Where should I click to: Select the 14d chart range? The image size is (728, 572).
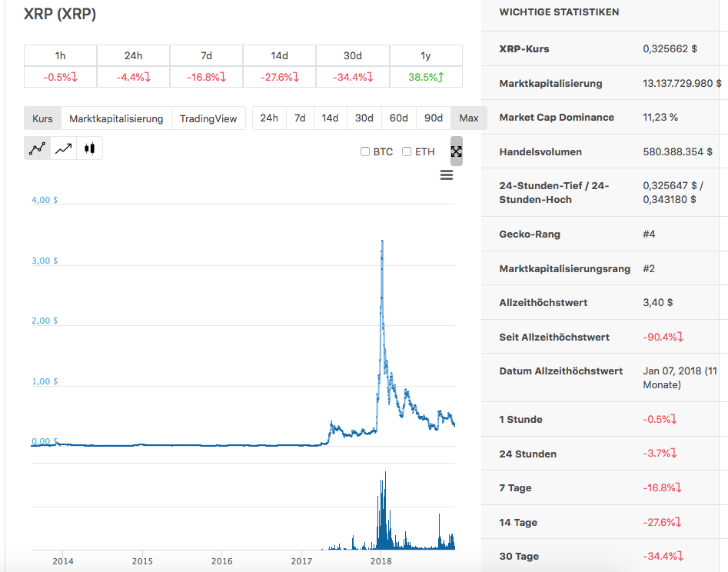click(x=331, y=118)
